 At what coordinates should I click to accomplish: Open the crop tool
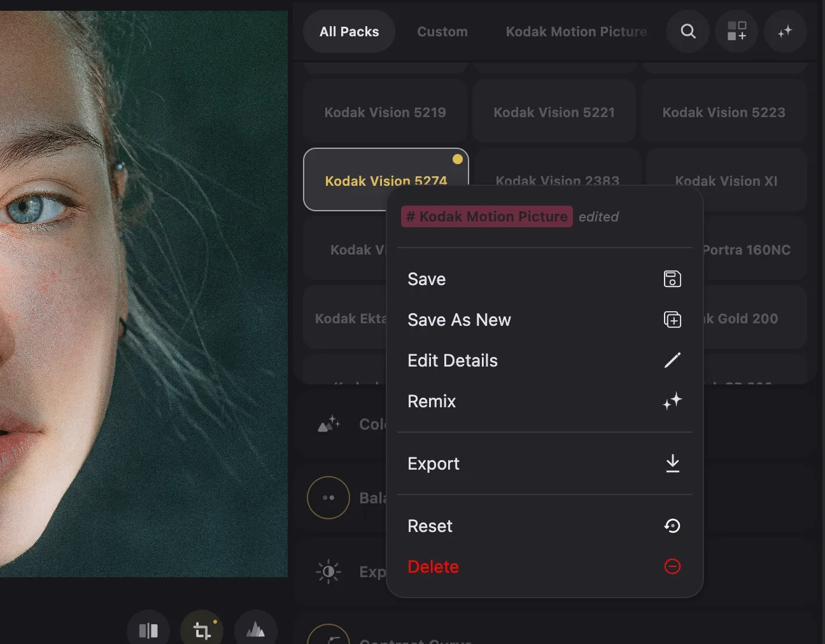click(x=202, y=631)
